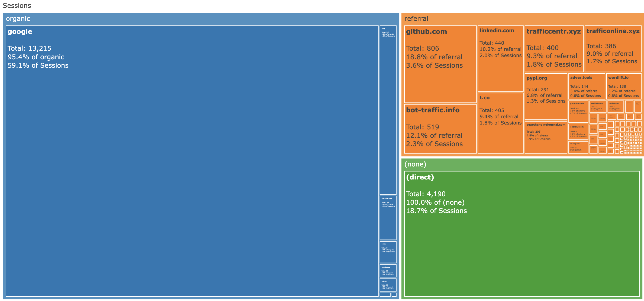This screenshot has width=644, height=301.
Task: Select the wordlift.io tile
Action: click(624, 86)
